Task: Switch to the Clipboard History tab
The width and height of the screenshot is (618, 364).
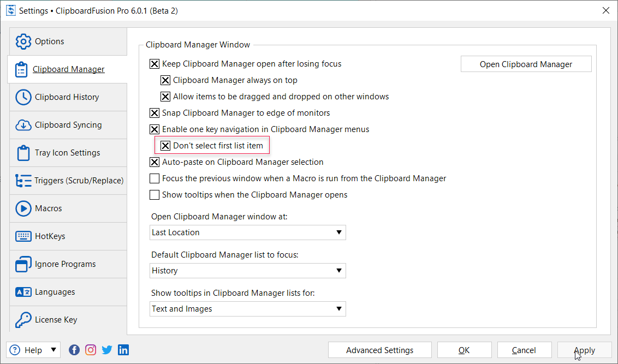Action: (x=67, y=97)
